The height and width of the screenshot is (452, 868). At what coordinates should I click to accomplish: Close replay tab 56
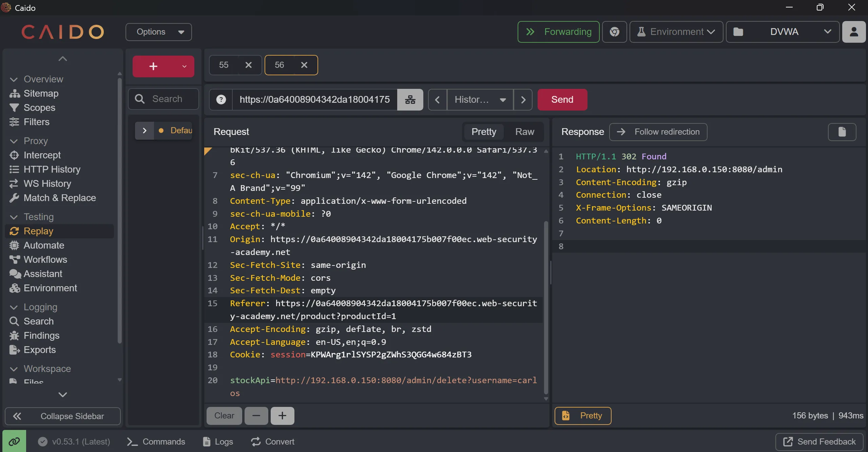[304, 65]
